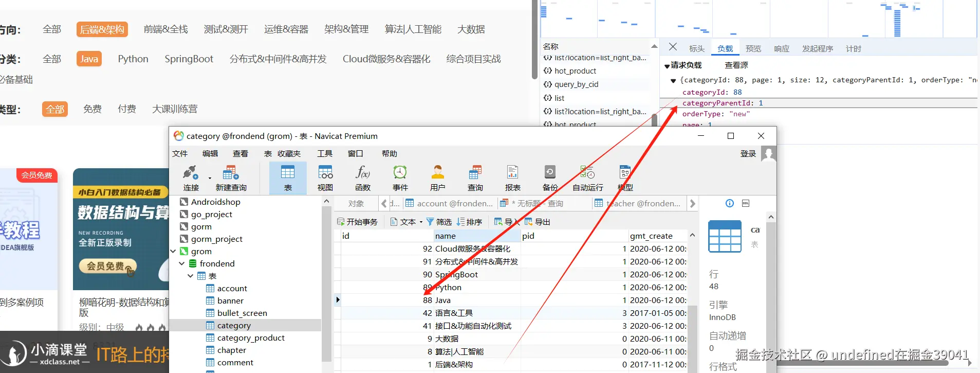Collapse the grom connection node
This screenshot has height=373, width=980.
[x=173, y=252]
